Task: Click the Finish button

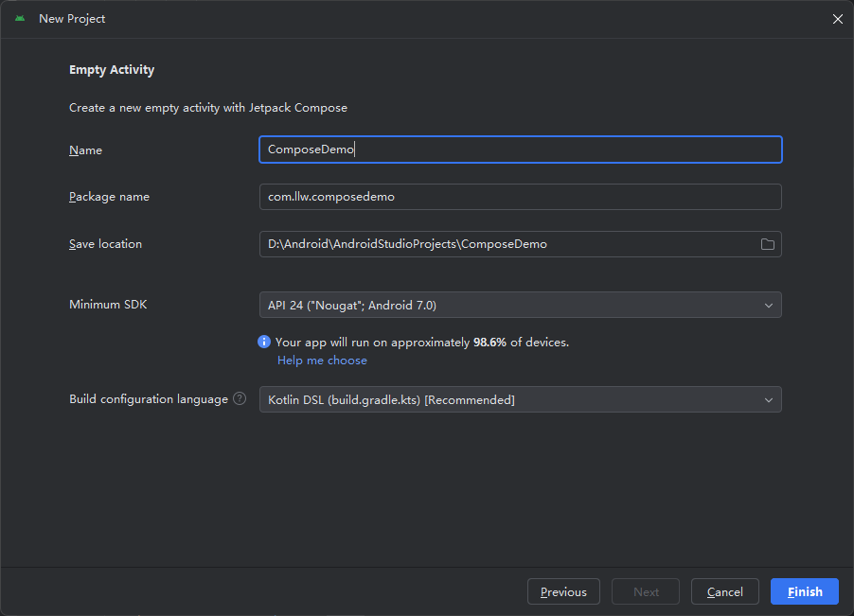Action: [804, 590]
